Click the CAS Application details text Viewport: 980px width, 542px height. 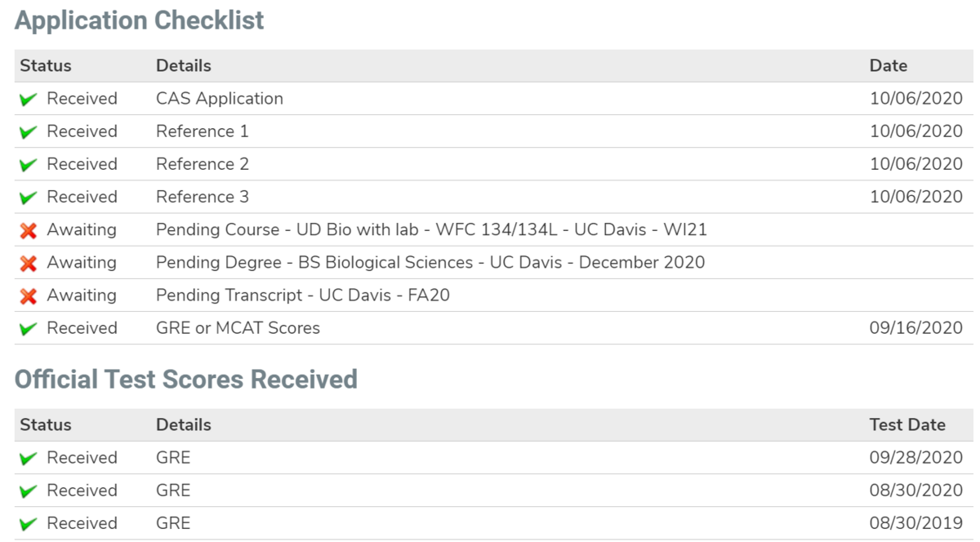click(x=220, y=99)
